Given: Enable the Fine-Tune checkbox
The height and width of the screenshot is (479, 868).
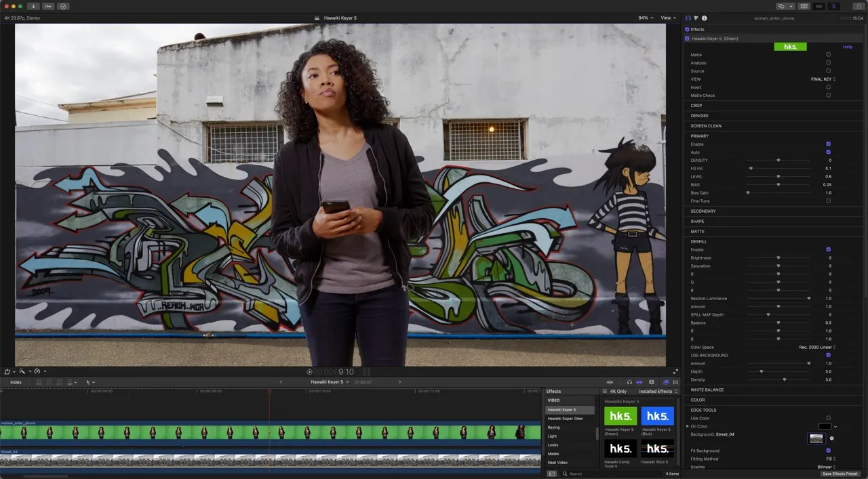Looking at the screenshot, I should coord(828,201).
